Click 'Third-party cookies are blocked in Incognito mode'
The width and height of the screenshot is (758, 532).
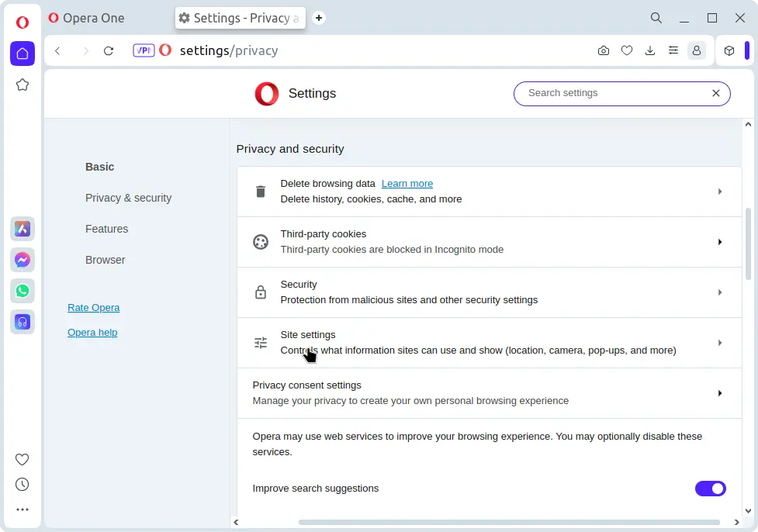tap(392, 250)
